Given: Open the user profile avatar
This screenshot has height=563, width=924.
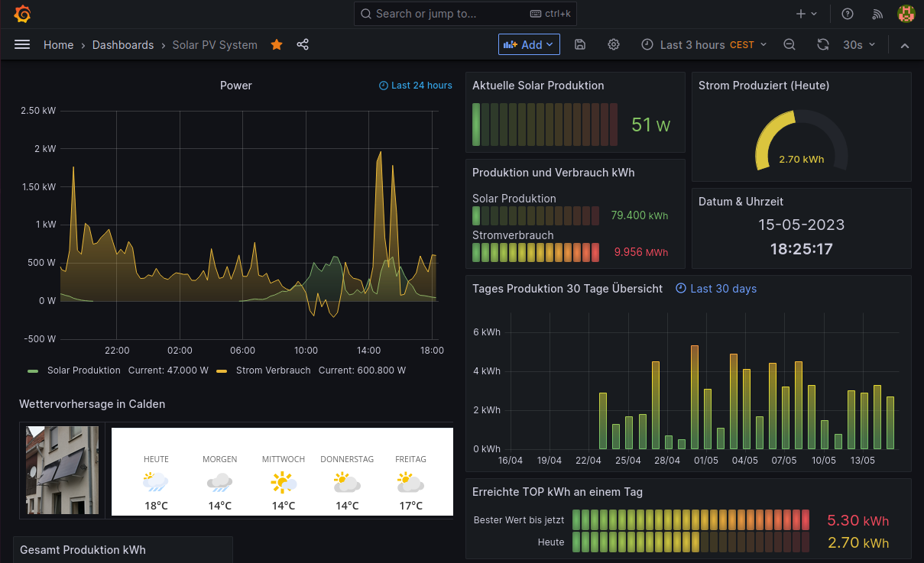Looking at the screenshot, I should pos(906,14).
